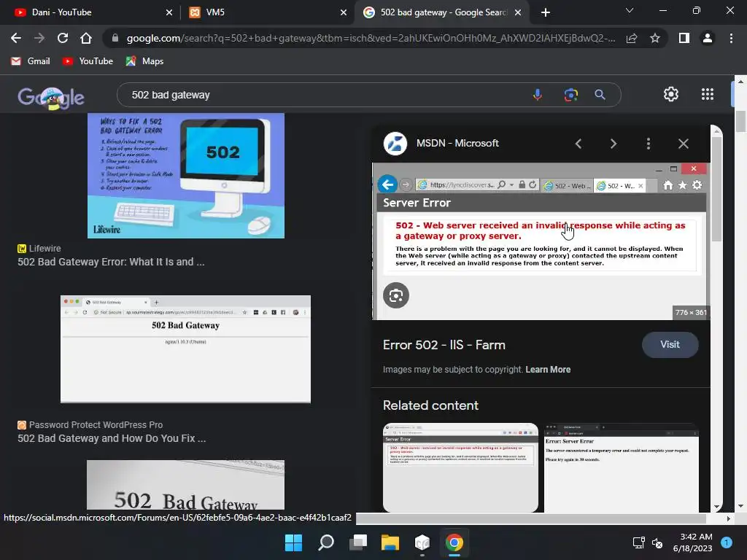Click the horizontal scrollbar right arrow
The image size is (747, 560).
(x=729, y=518)
